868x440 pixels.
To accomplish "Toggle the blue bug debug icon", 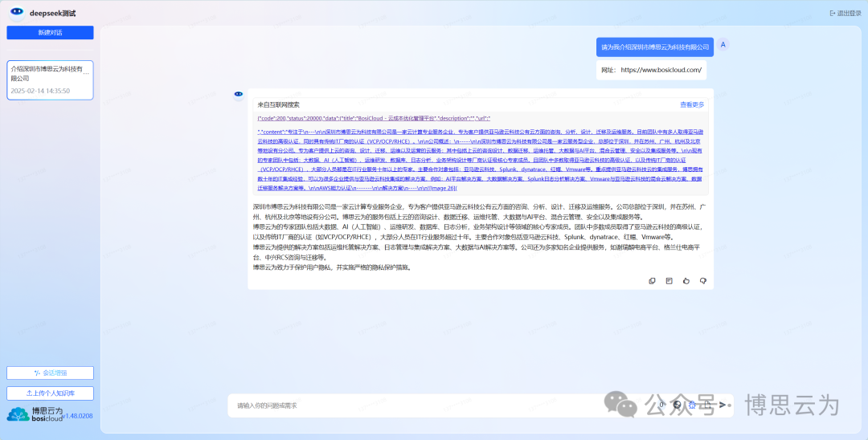I will point(692,405).
